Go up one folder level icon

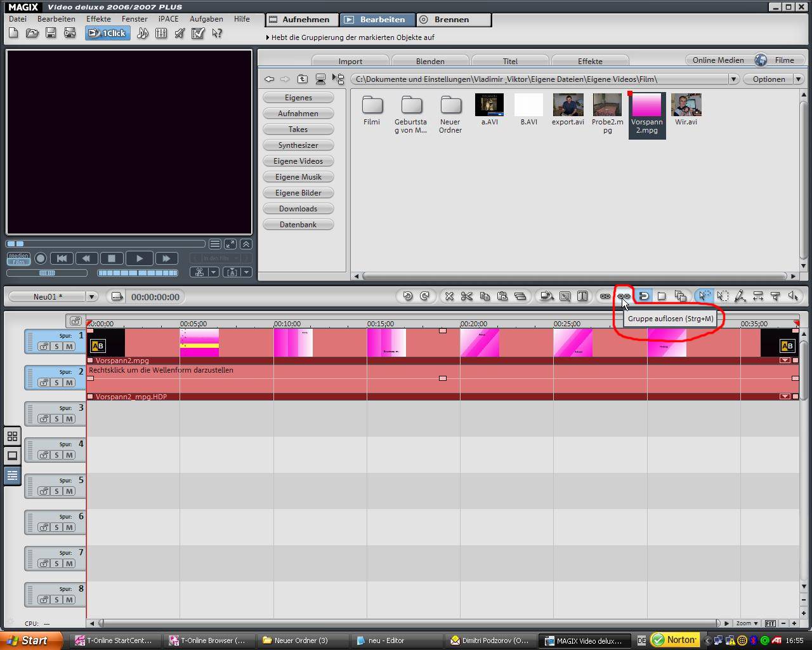click(x=303, y=79)
